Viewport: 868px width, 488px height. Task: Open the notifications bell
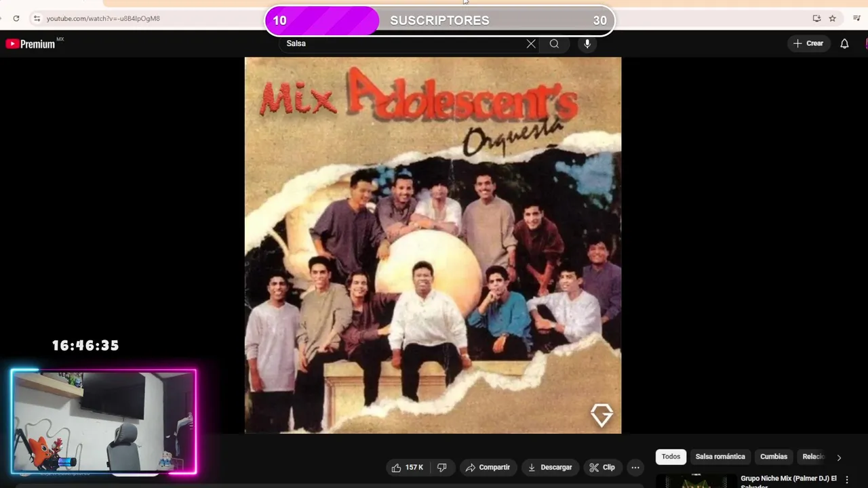(x=844, y=43)
